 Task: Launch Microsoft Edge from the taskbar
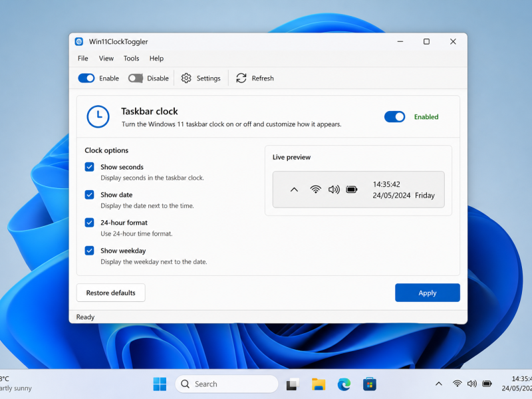[344, 384]
